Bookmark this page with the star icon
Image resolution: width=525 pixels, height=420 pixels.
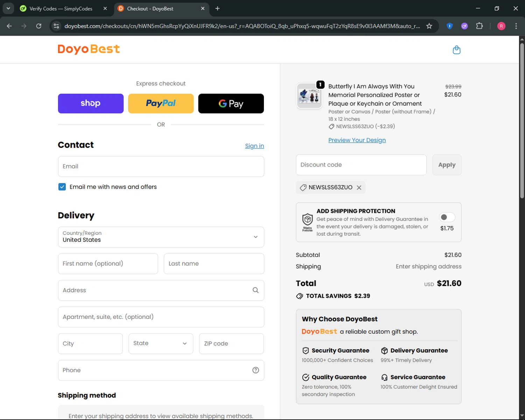point(429,26)
